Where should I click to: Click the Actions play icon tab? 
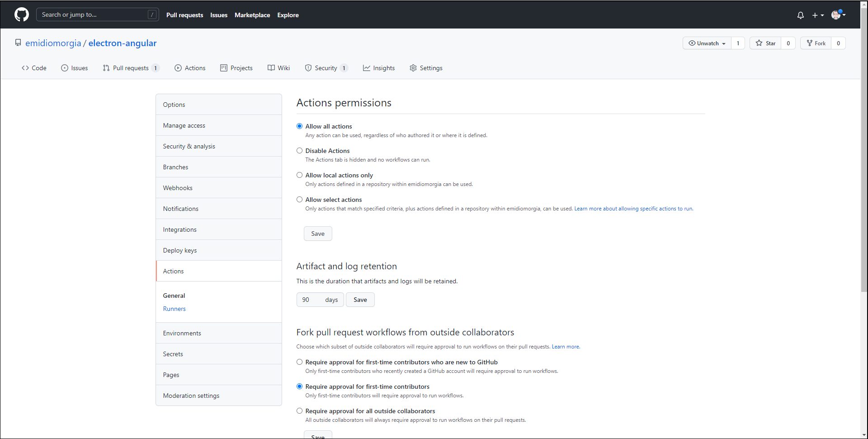pyautogui.click(x=178, y=68)
